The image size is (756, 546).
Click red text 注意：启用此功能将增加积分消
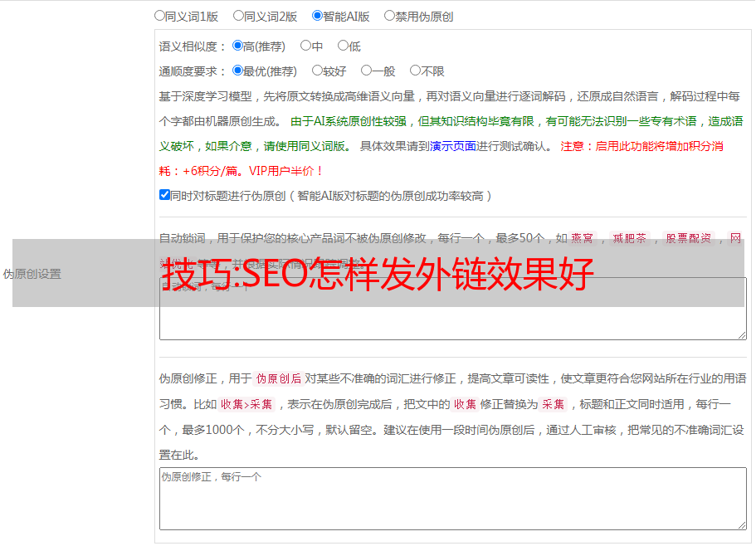pyautogui.click(x=641, y=146)
